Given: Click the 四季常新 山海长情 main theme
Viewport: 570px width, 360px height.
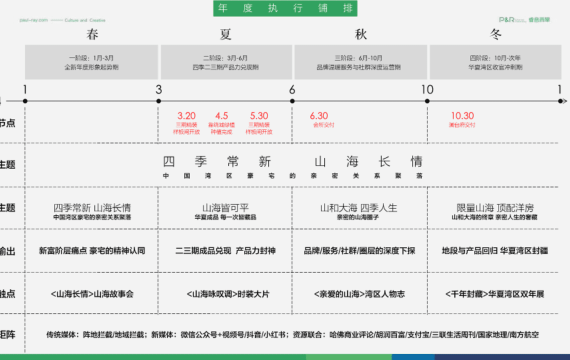Looking at the screenshot, I should click(293, 161).
